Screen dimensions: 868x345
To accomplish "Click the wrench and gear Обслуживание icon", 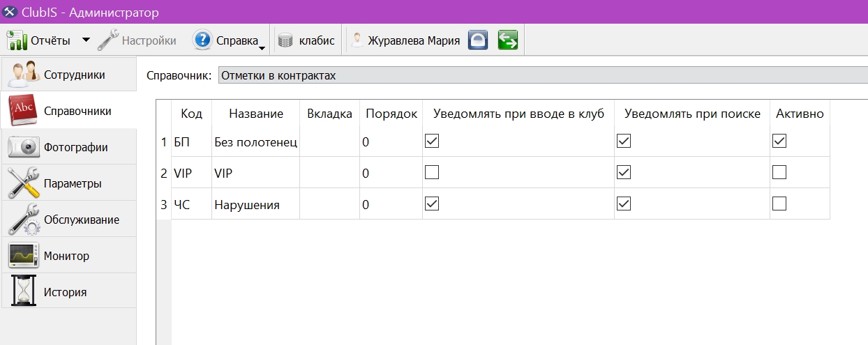I will point(23,220).
